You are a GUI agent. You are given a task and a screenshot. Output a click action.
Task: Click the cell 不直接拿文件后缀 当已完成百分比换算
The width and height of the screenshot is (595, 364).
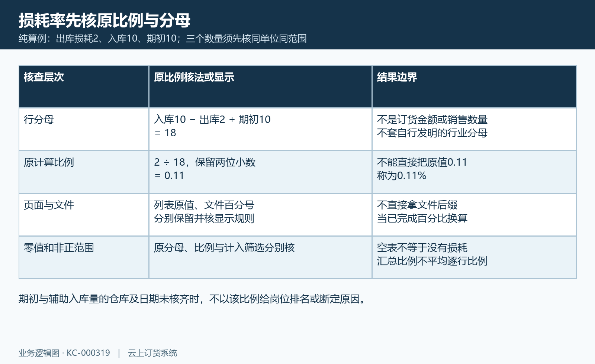[x=474, y=215]
